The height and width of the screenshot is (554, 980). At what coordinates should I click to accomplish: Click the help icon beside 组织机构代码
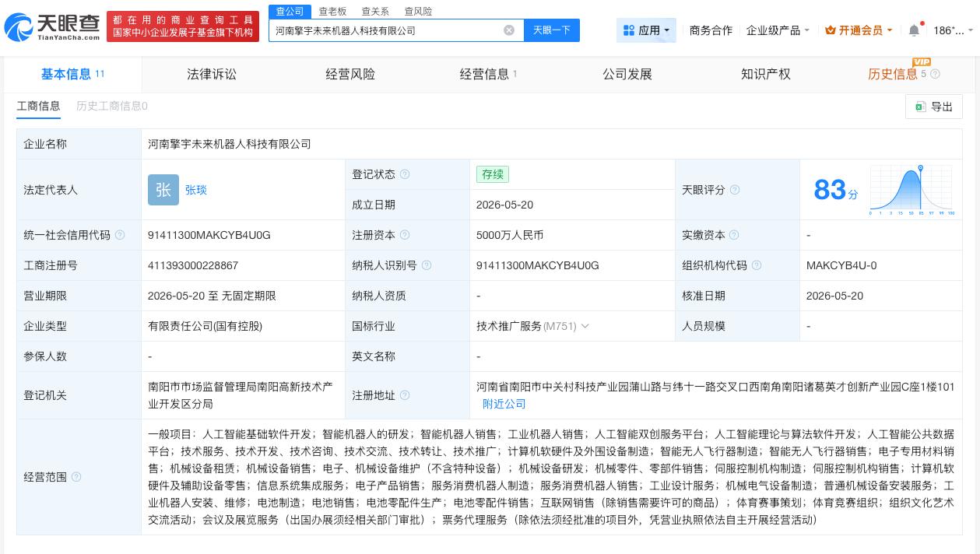coord(757,265)
